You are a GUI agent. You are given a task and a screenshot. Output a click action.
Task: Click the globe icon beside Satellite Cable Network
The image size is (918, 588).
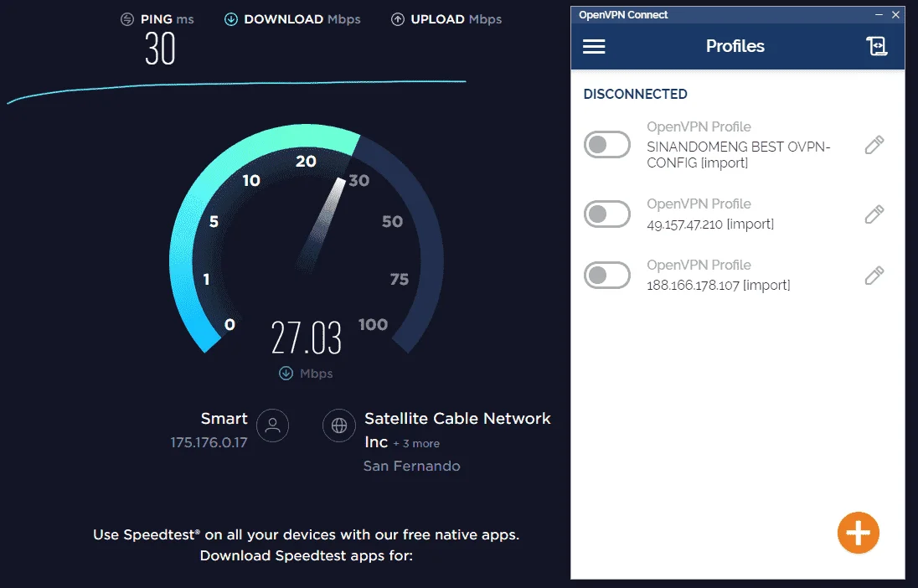tap(339, 426)
